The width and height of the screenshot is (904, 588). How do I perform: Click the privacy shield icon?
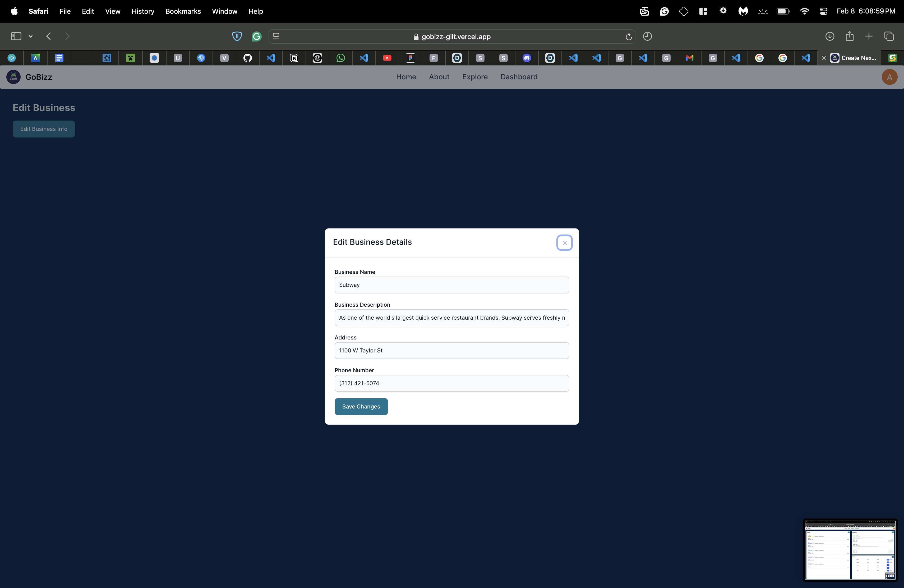[x=237, y=36]
